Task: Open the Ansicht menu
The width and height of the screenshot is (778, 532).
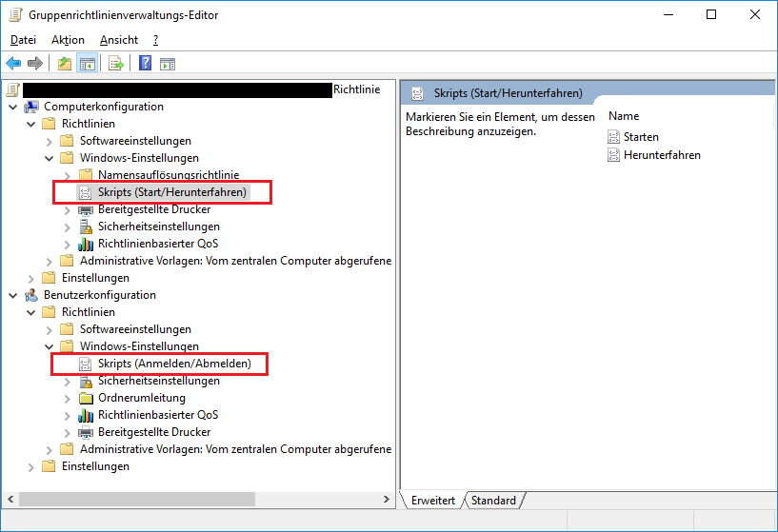Action: coord(119,40)
